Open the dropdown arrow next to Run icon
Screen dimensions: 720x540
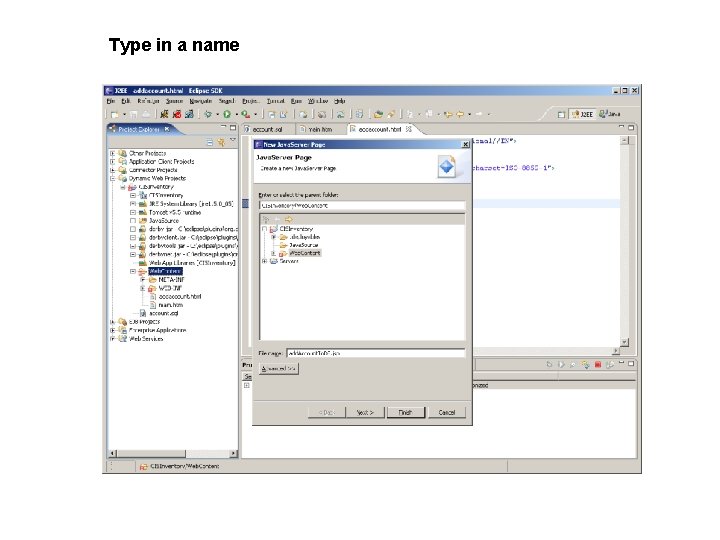pos(236,114)
